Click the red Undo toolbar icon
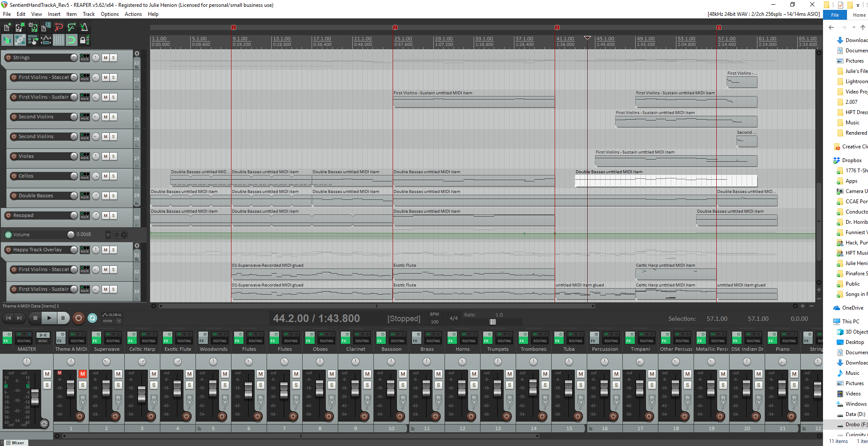The width and height of the screenshot is (868, 446). point(59,27)
